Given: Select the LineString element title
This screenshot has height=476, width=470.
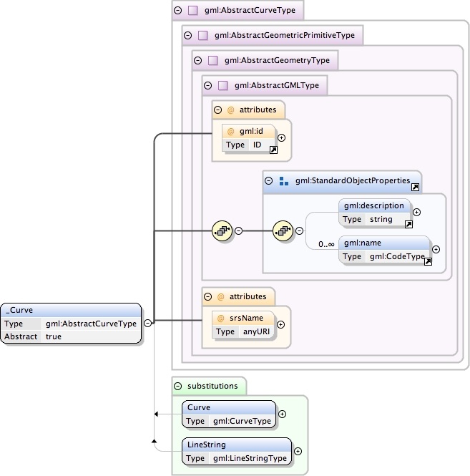Looking at the screenshot, I should coord(207,445).
